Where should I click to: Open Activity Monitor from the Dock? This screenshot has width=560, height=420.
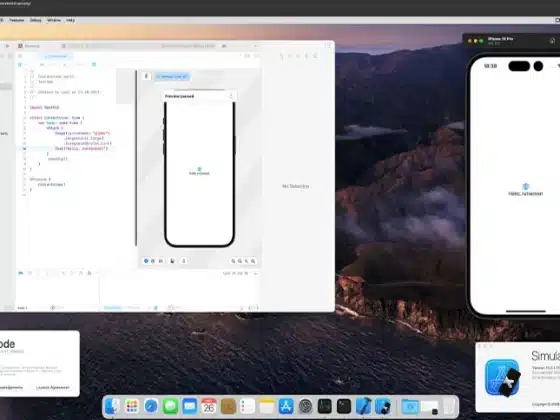[325, 406]
